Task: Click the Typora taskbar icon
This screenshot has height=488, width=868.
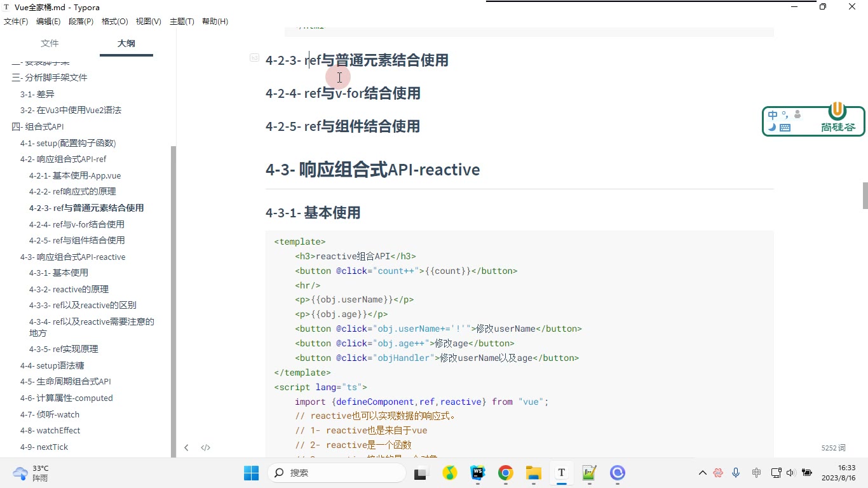Action: pos(561,473)
